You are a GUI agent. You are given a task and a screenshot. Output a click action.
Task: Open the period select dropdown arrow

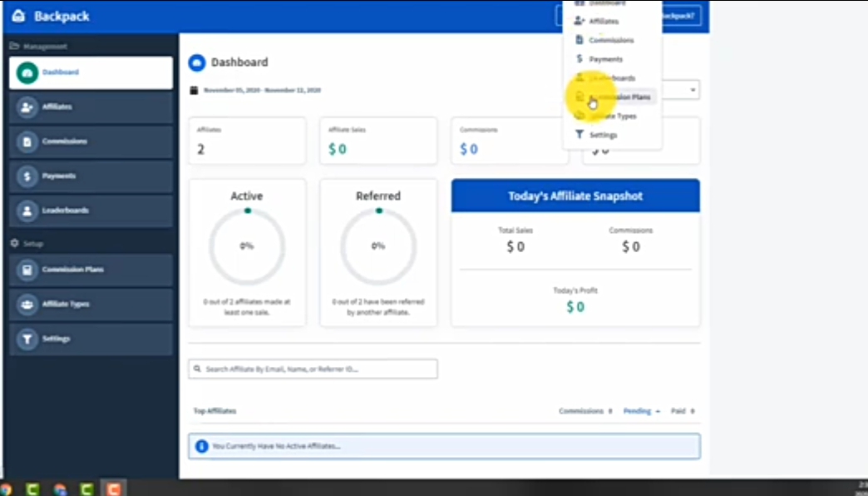pyautogui.click(x=693, y=90)
